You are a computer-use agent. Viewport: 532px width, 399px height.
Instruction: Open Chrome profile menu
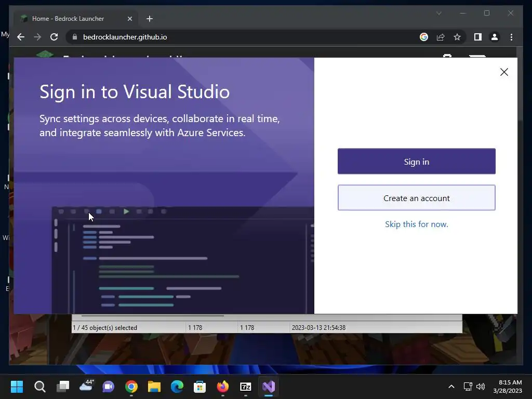click(x=495, y=37)
